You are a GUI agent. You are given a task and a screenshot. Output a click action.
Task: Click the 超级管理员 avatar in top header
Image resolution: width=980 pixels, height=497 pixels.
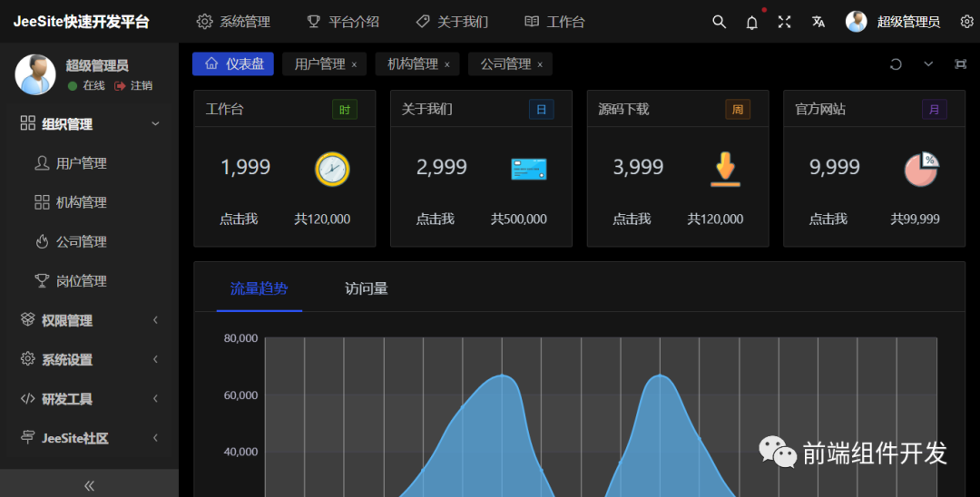[x=857, y=22]
